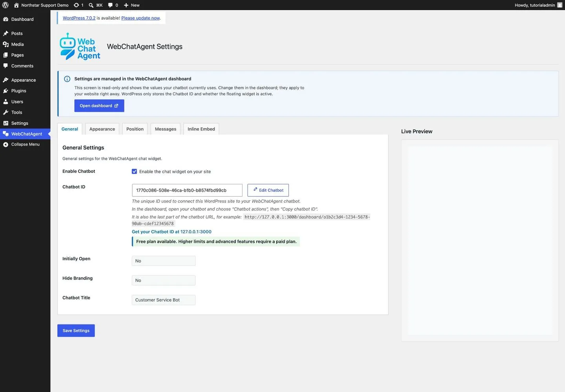Open Plugins in the sidebar menu

[x=25, y=91]
